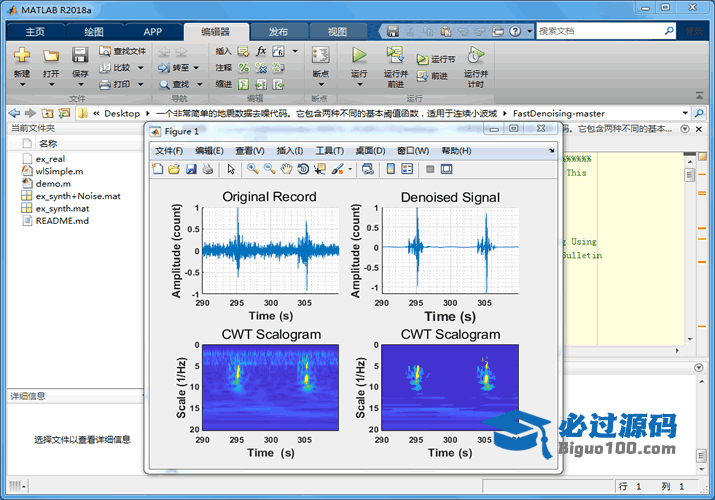Click the back arrow in address bar
Screen dimensions: 715x500
coord(14,113)
